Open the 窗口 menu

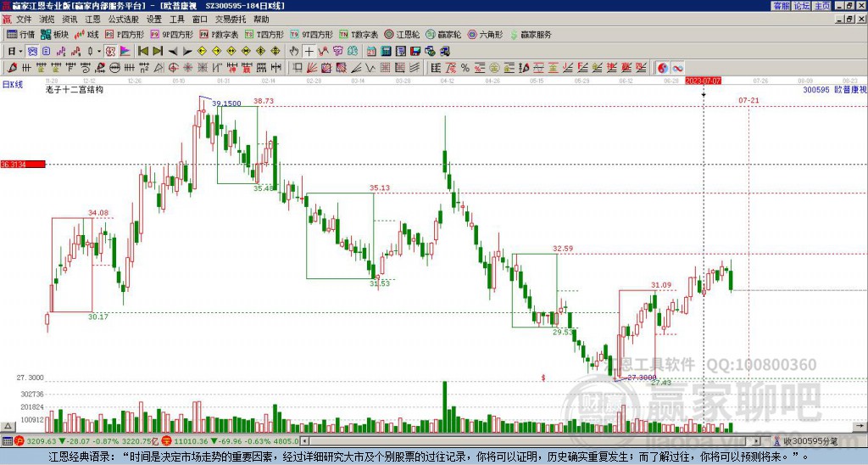200,20
